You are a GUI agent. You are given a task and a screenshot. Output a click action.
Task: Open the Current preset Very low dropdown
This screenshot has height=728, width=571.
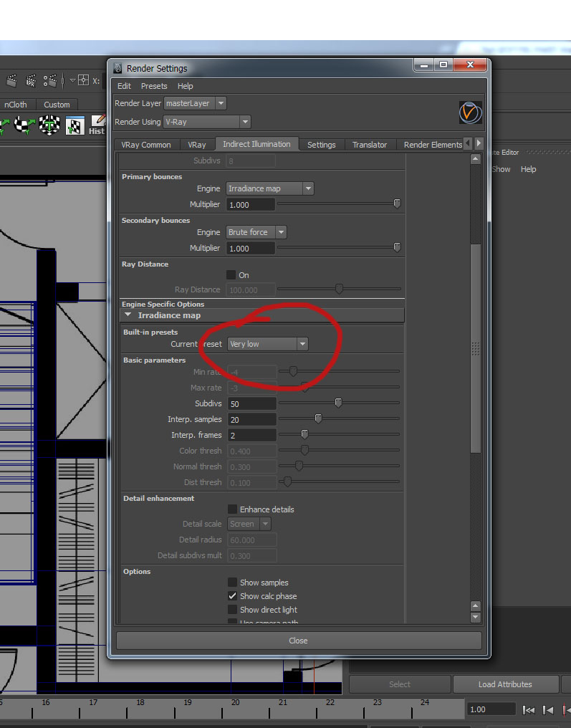[x=267, y=344]
